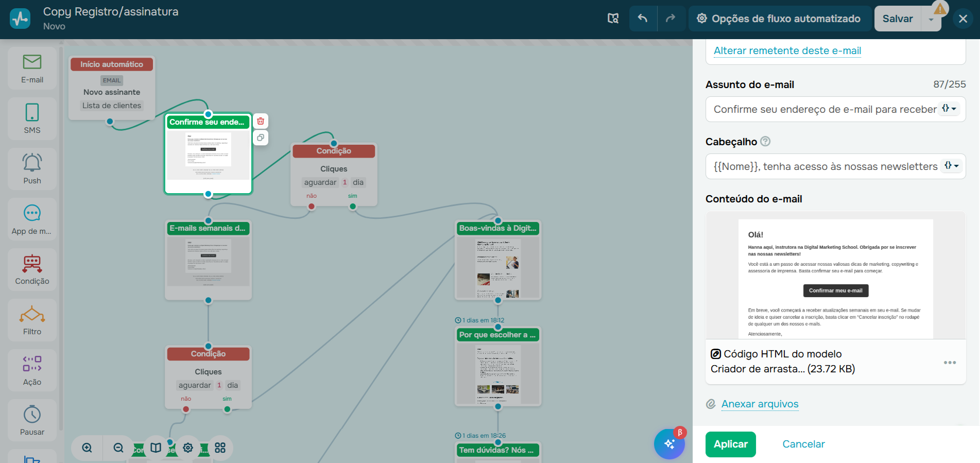Click 'sim' output of lower Condição

(x=227, y=409)
